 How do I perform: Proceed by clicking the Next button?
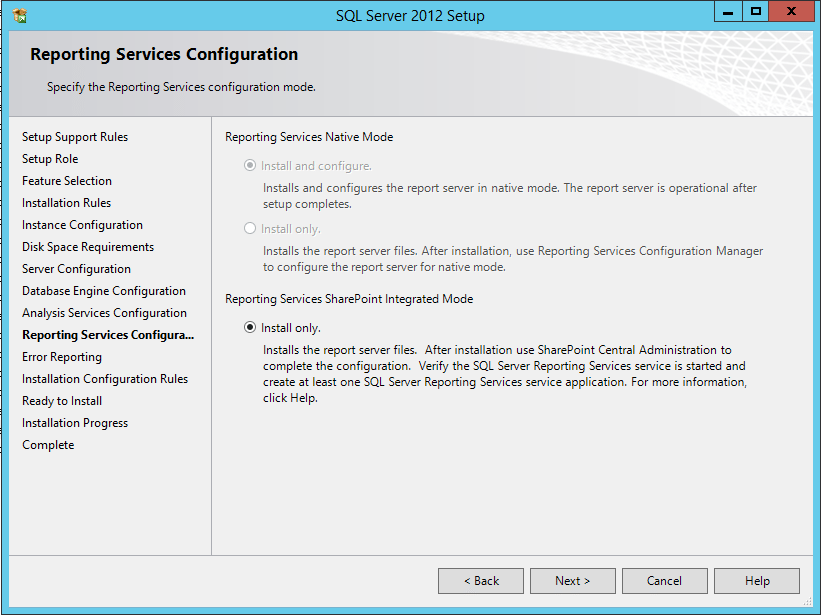(x=572, y=581)
